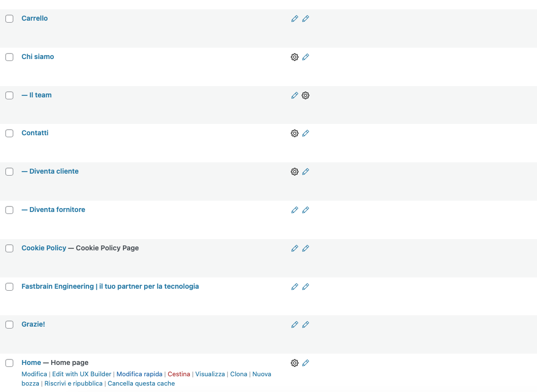Image resolution: width=537 pixels, height=392 pixels.
Task: Click the gear icon in Contatti row
Action: pos(294,133)
